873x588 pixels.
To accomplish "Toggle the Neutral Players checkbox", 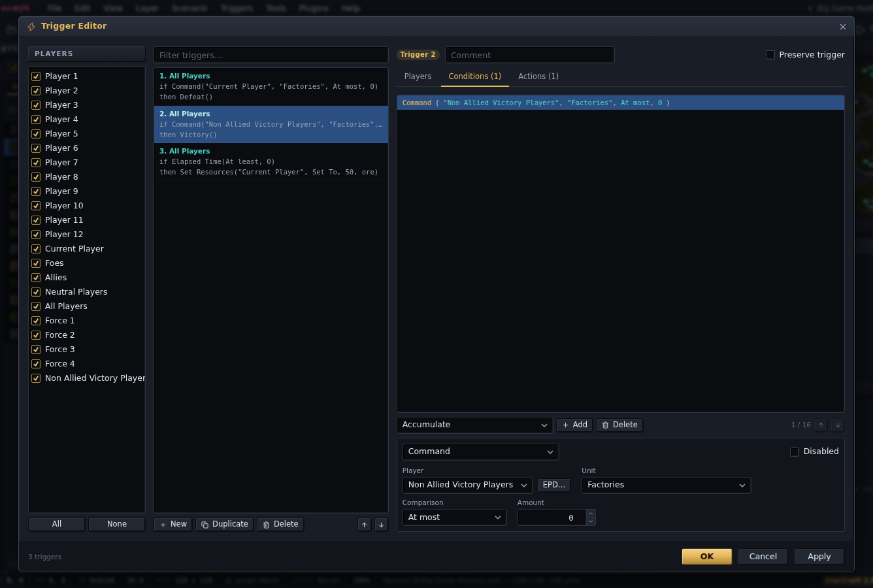I will (x=36, y=292).
